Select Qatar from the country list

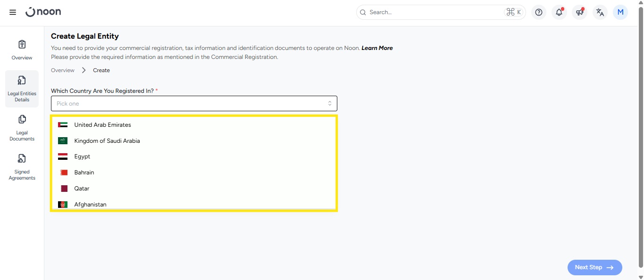(193, 189)
